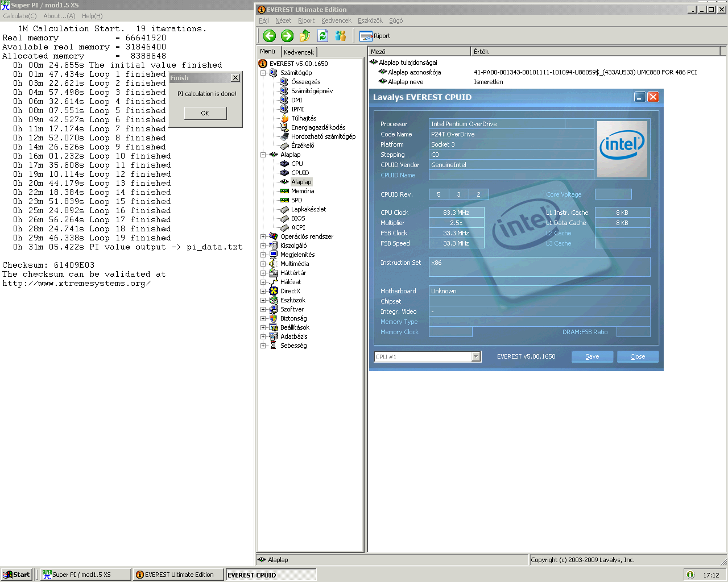Close the Finish dialog with X
This screenshot has width=728, height=582.
click(235, 78)
